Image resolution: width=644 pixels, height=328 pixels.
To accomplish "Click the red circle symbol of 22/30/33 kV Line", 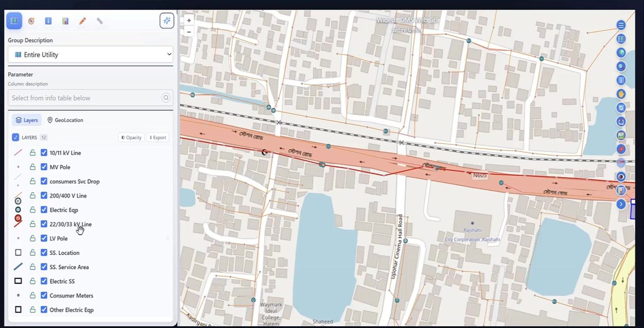I will (x=18, y=218).
